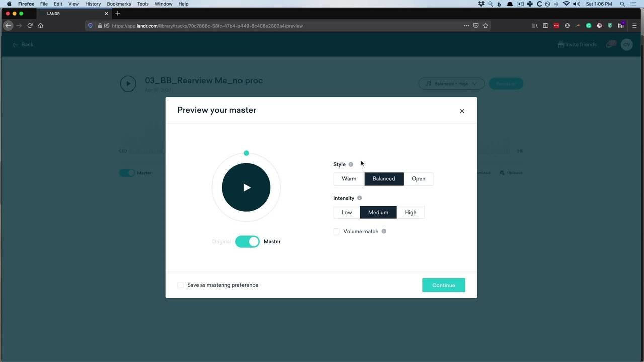Click the Dropbox menu bar icon
Image resolution: width=644 pixels, height=362 pixels.
coord(481,4)
